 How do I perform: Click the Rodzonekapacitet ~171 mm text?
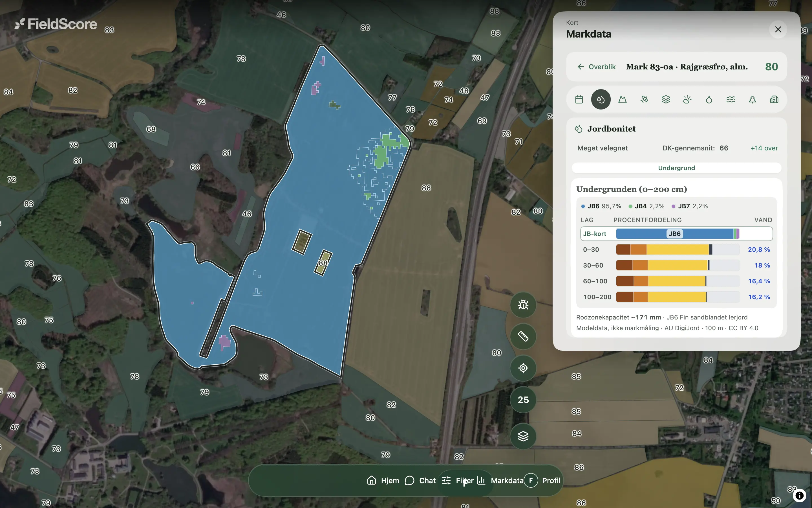(x=618, y=317)
